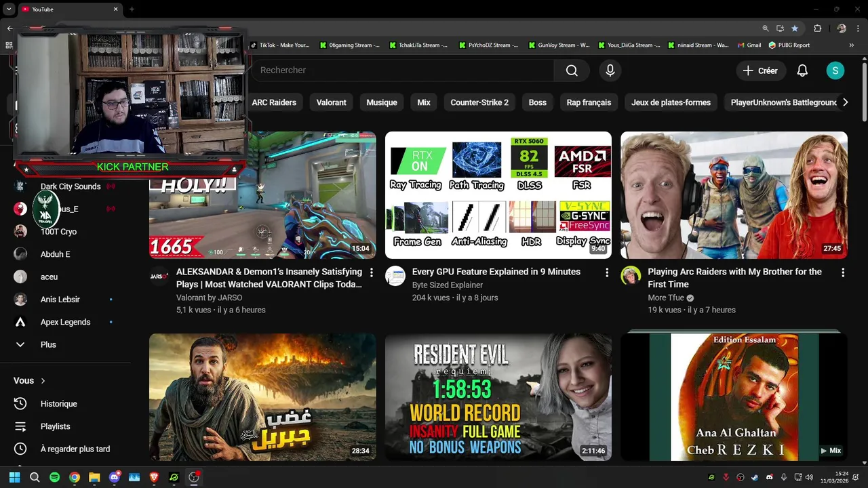Select the Counter-Strike 2 filter chip

coord(479,102)
